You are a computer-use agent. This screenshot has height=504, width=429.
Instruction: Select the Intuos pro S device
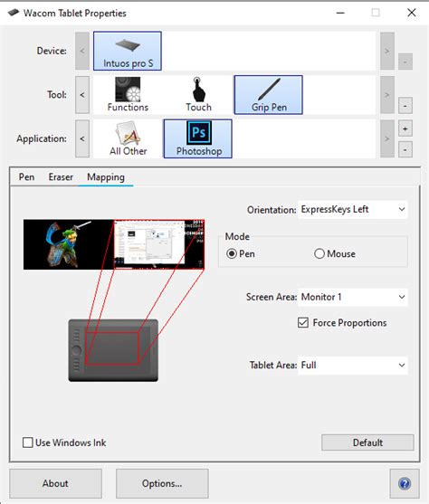[128, 51]
